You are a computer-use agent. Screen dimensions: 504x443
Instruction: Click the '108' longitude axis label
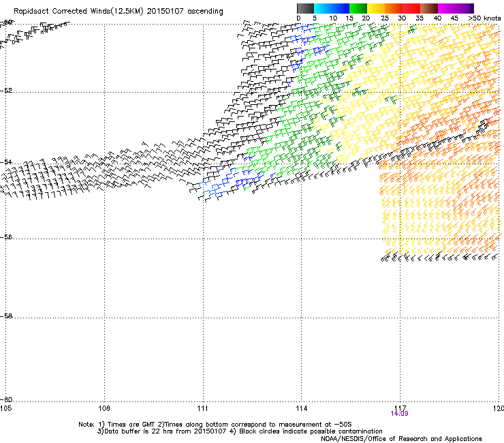tap(104, 408)
